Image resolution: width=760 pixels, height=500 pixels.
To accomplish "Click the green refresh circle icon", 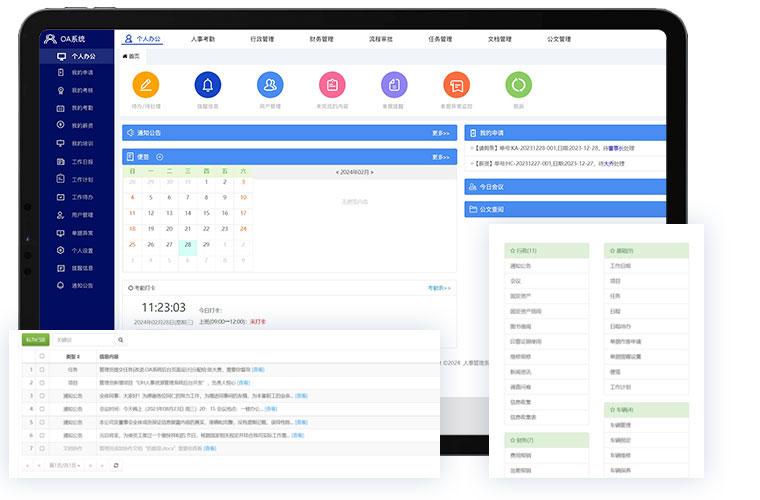I will [518, 84].
